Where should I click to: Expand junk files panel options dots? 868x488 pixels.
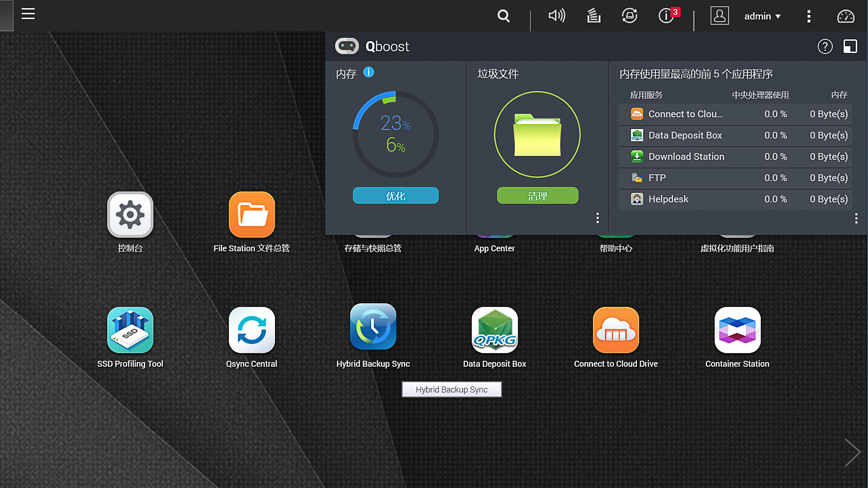click(x=598, y=218)
